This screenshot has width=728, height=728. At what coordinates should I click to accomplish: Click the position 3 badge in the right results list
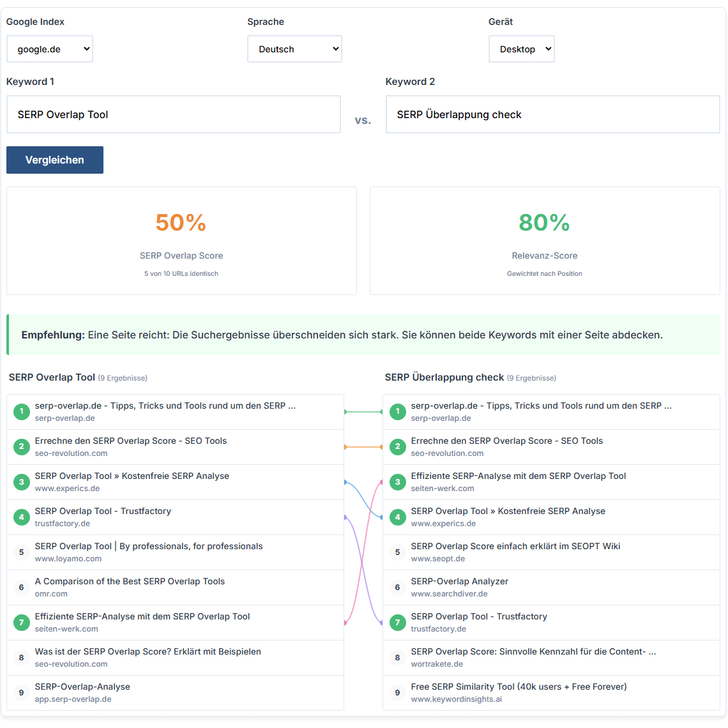tap(397, 482)
